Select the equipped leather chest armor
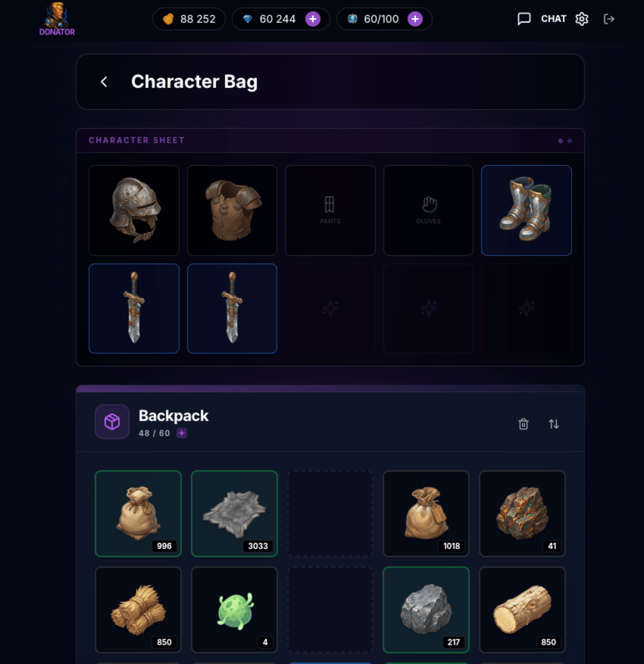Screen dimensions: 644x664 232,210
